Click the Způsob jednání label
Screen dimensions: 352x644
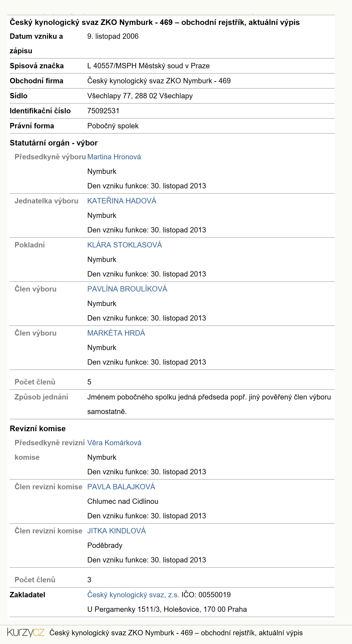(41, 397)
